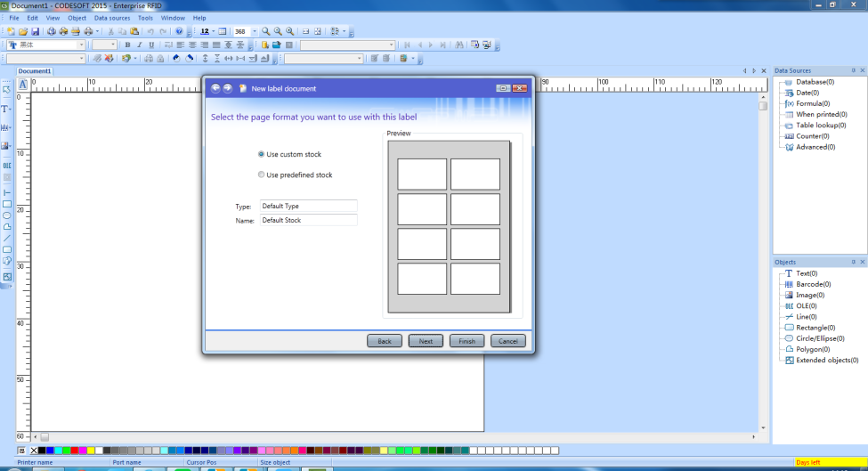Click vertical scrollbar down arrow of document
This screenshot has height=471, width=868.
(763, 428)
